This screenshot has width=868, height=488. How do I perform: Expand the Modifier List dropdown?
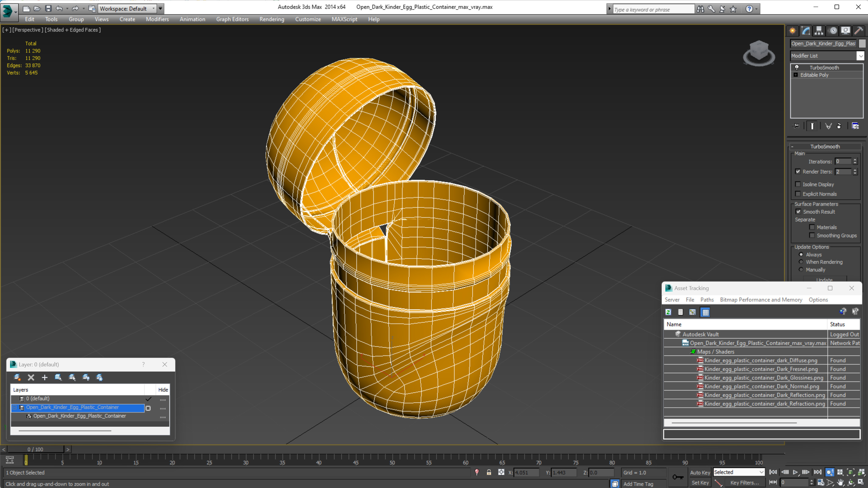click(x=861, y=55)
